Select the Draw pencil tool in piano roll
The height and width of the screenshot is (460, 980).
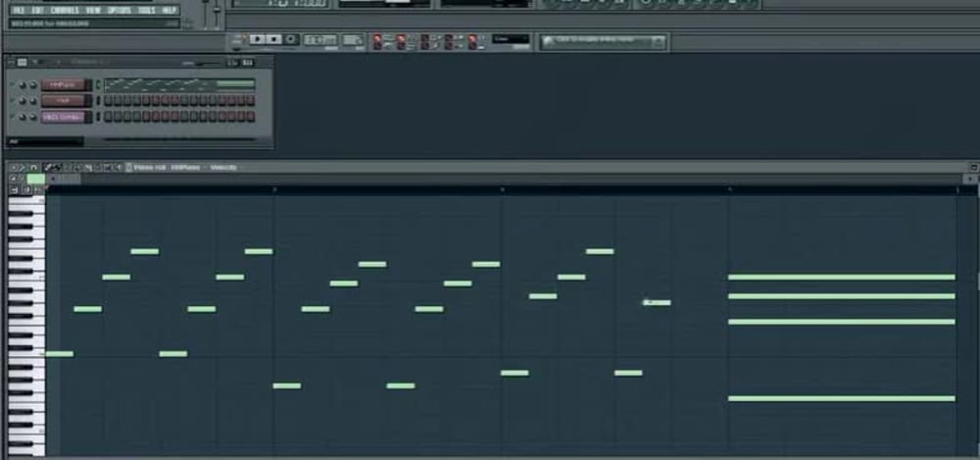point(48,168)
